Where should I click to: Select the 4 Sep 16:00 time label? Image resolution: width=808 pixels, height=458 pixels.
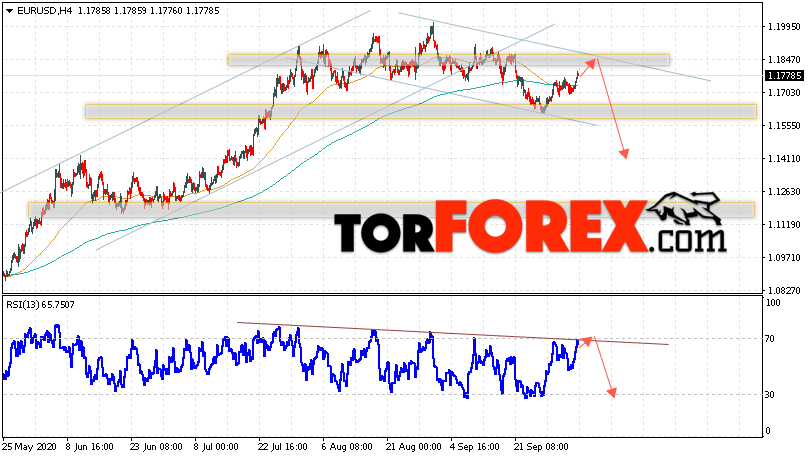475,447
